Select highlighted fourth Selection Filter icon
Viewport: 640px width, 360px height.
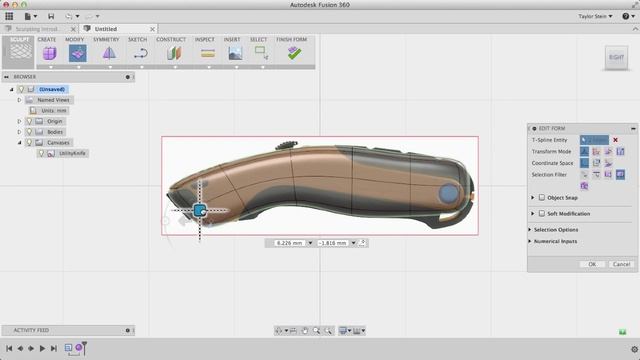tap(620, 174)
